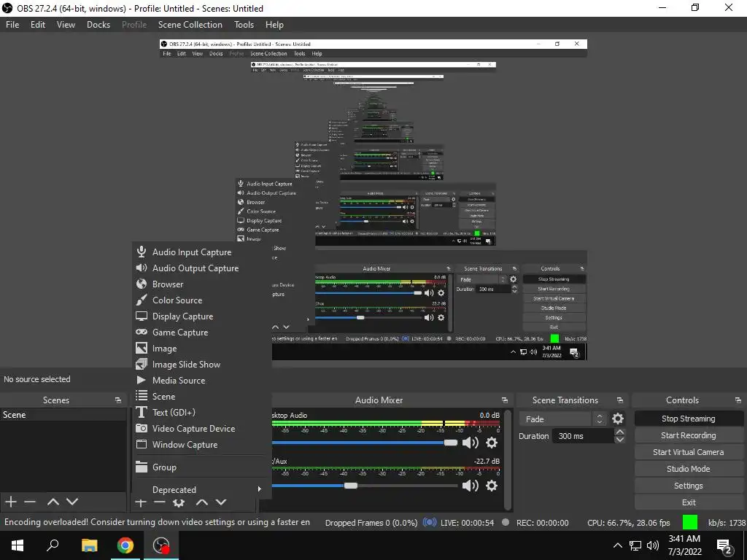Image resolution: width=747 pixels, height=560 pixels.
Task: Add a new scene with plus icon
Action: tap(10, 502)
